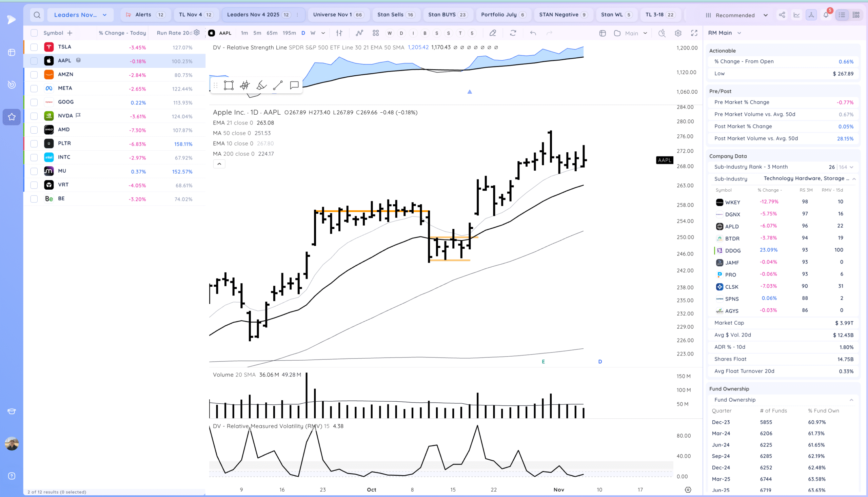Select the rectangle drawing tool
The height and width of the screenshot is (497, 868).
(x=229, y=85)
